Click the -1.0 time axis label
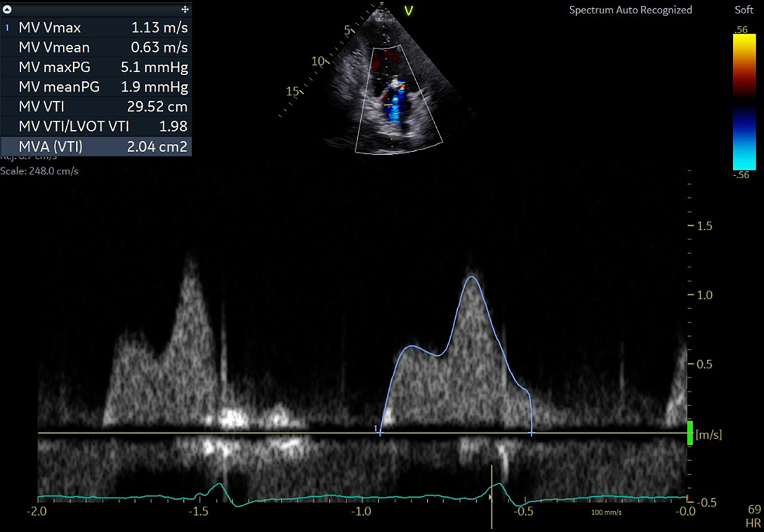This screenshot has height=532, width=764. pos(361,511)
